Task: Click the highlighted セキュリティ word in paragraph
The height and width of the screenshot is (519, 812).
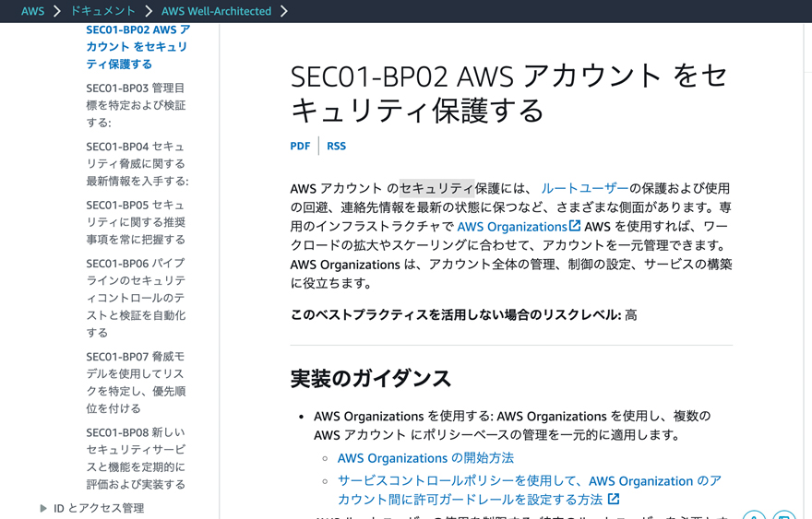Action: coord(437,188)
